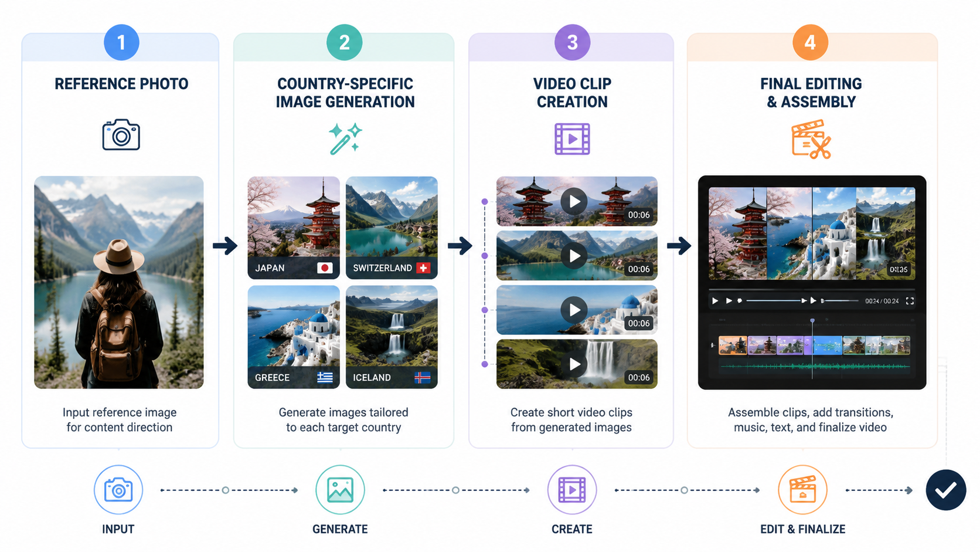980x552 pixels.
Task: Click the FINAL EDITING & ASSEMBLY heading
Action: [x=811, y=93]
